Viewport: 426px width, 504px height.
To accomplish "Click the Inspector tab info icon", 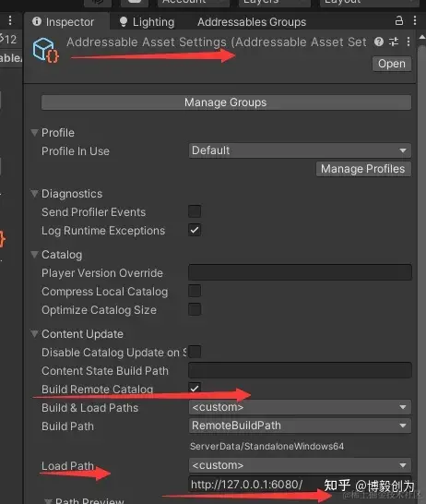I will [37, 21].
